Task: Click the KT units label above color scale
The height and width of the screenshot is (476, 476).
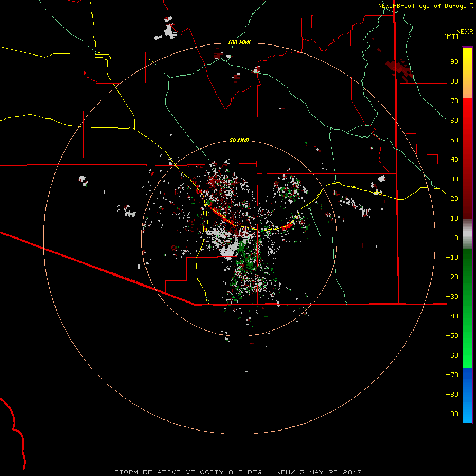Action: [451, 36]
